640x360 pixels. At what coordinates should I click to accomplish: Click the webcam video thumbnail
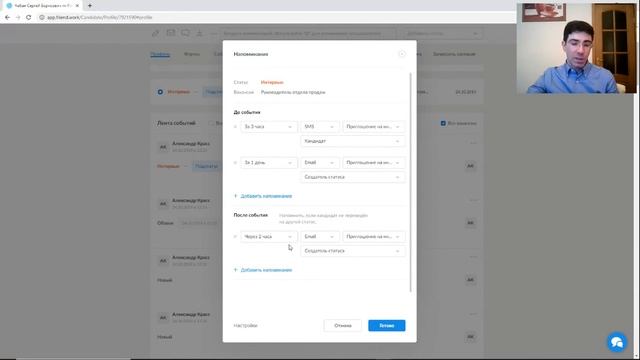tap(576, 48)
